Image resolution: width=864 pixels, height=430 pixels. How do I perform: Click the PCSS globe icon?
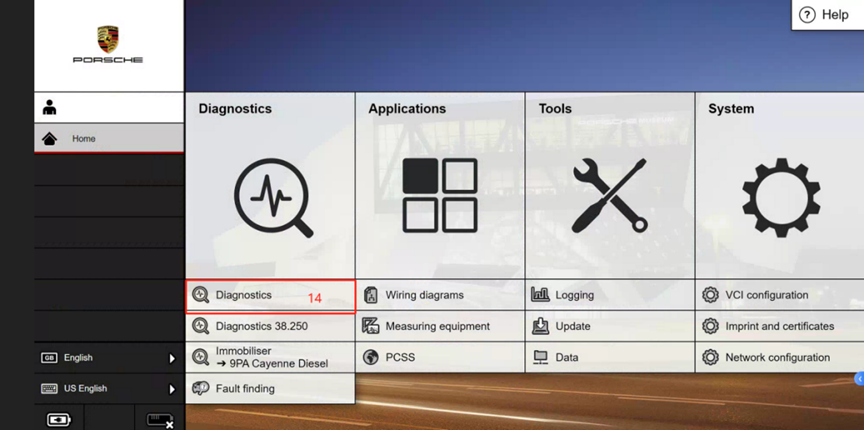point(371,357)
